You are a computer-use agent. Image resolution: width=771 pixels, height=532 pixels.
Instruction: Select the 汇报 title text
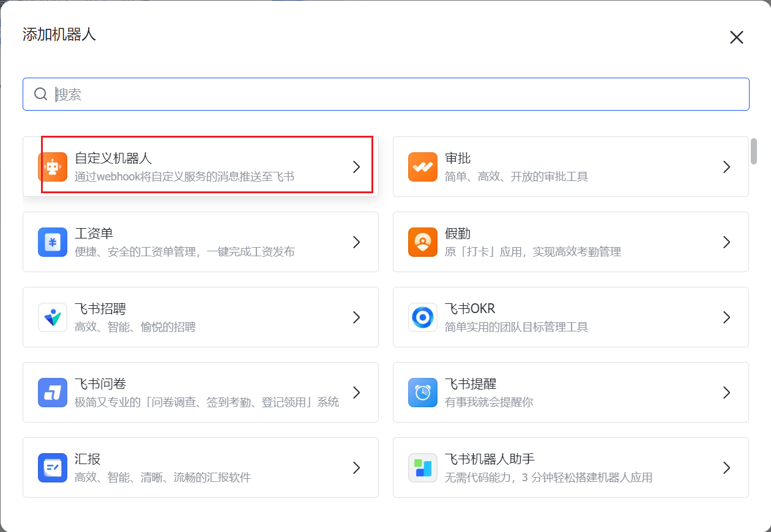point(88,459)
